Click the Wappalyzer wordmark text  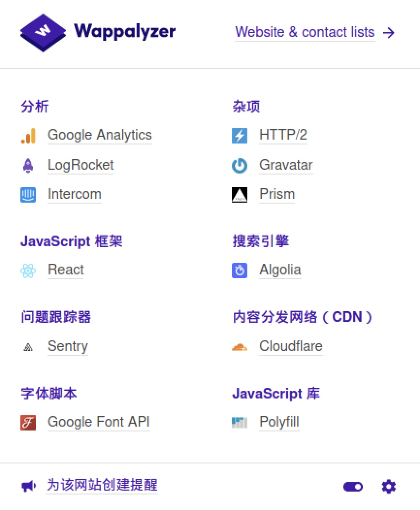click(x=125, y=32)
